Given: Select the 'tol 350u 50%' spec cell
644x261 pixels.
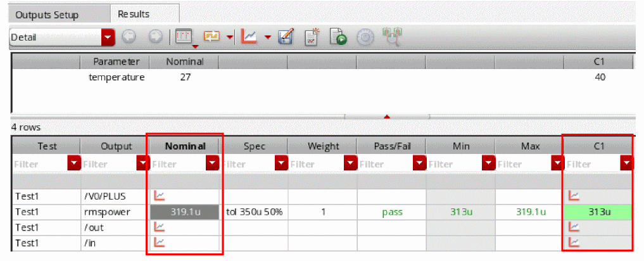Looking at the screenshot, I should (253, 212).
